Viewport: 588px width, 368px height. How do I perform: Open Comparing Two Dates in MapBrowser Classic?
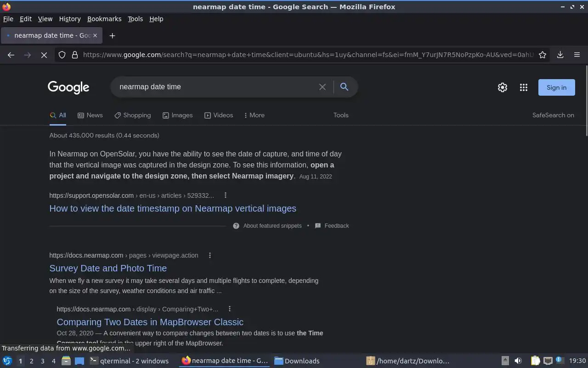click(x=150, y=322)
